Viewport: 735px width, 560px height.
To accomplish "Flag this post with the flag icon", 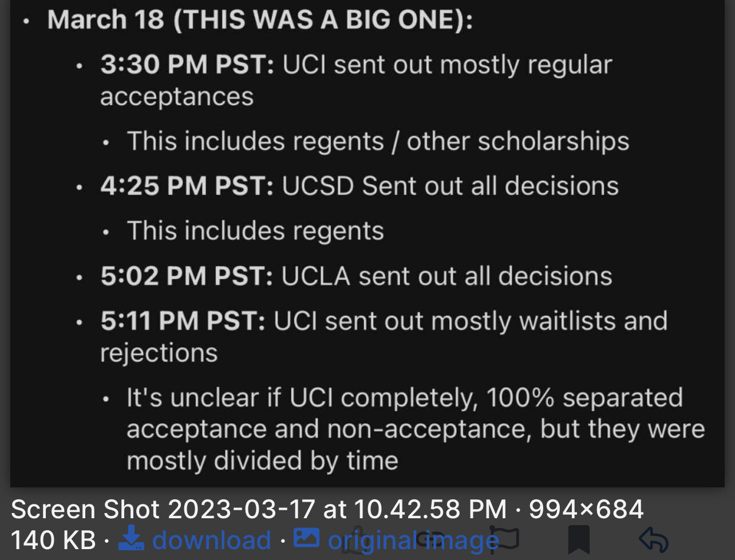I will pos(505,539).
